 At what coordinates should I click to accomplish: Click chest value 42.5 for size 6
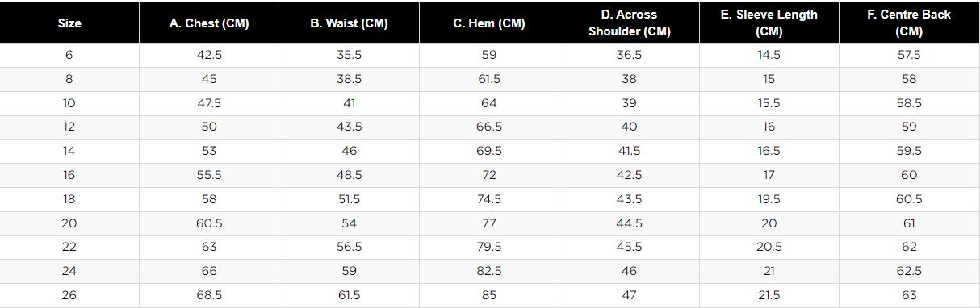[x=209, y=55]
